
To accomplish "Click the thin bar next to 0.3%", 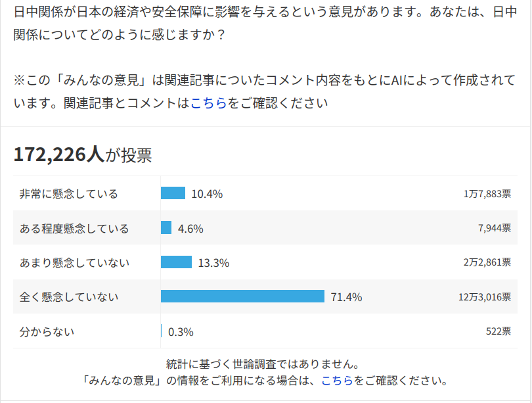I will click(162, 331).
